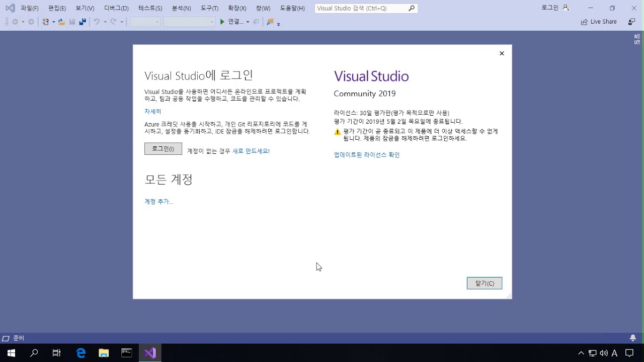Click the Navigate Forward toolbar arrow
Image resolution: width=644 pixels, height=362 pixels.
31,22
